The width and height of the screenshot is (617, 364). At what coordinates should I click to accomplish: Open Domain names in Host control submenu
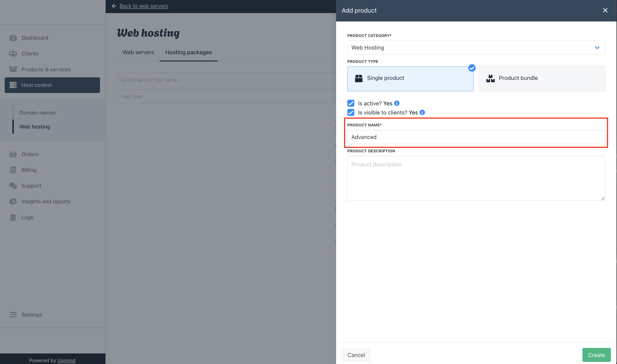click(37, 113)
